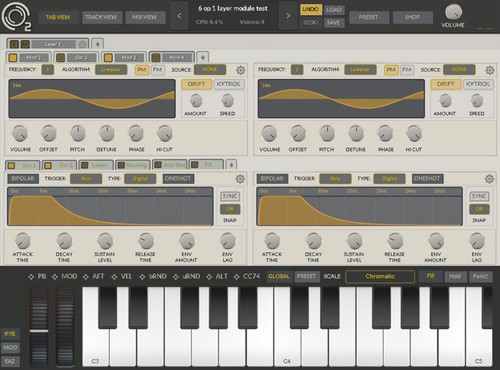Click the uRND modulation source diamond
500x370 pixels.
(x=176, y=277)
